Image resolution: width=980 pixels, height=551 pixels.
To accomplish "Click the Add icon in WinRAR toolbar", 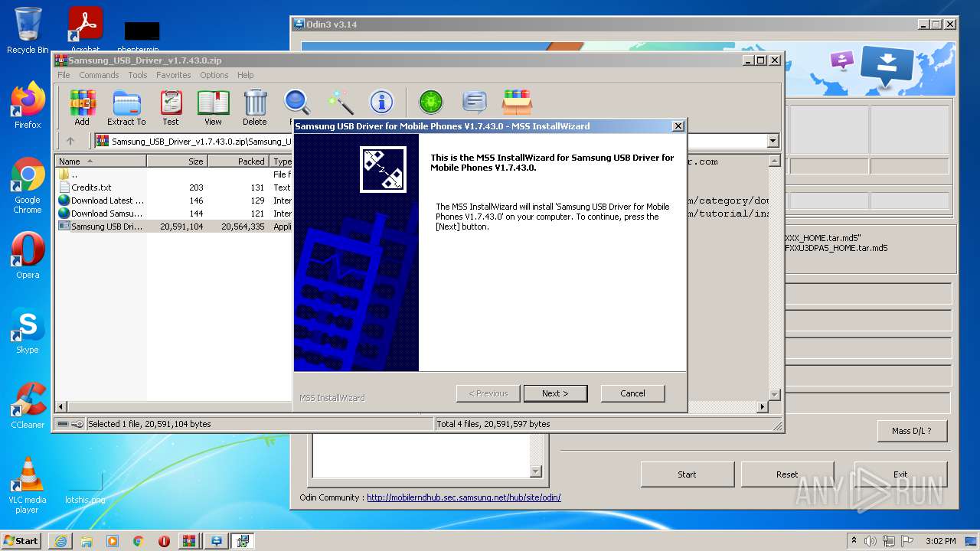I will tap(82, 107).
